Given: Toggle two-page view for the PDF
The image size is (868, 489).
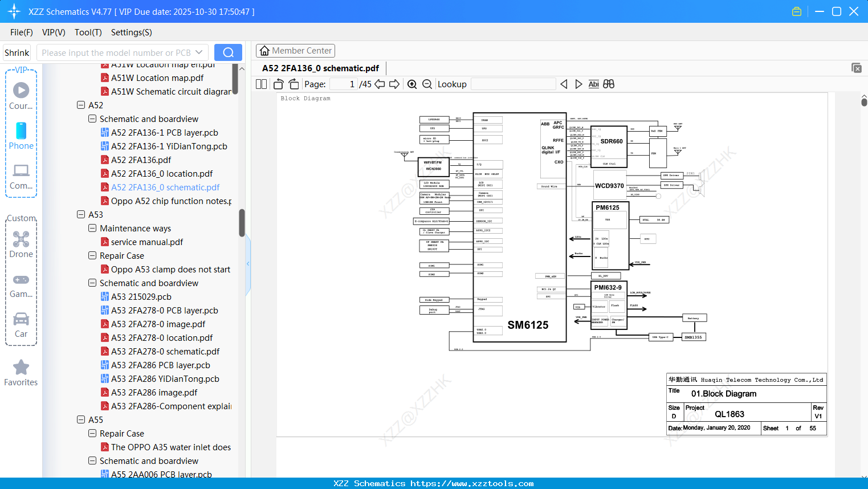Looking at the screenshot, I should (260, 84).
